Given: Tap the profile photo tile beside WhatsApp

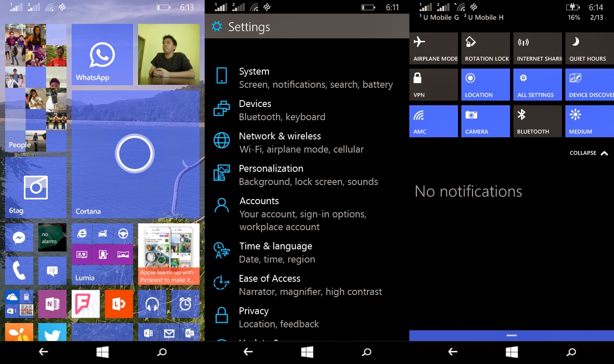Looking at the screenshot, I should (169, 55).
